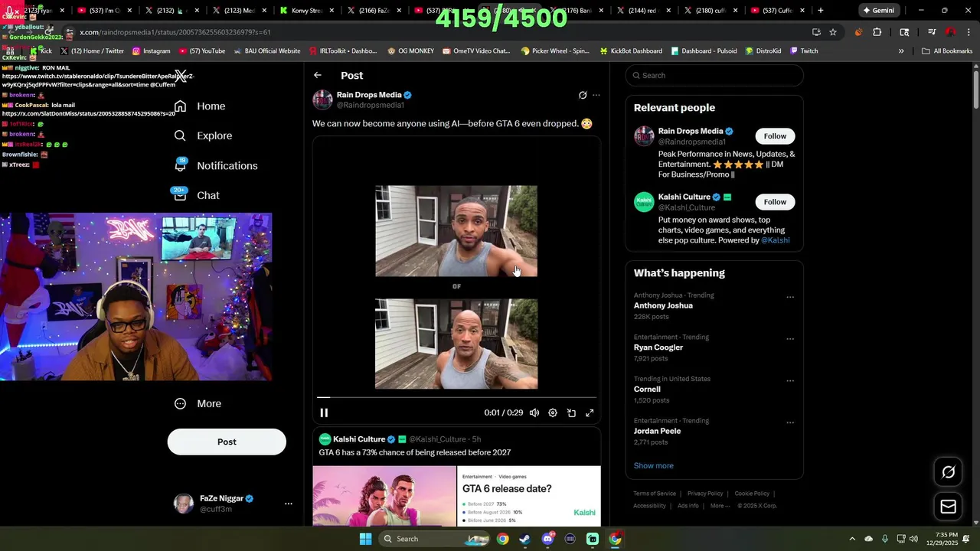980x551 pixels.
Task: Open account menu dots beside @cuff3m
Action: [289, 504]
